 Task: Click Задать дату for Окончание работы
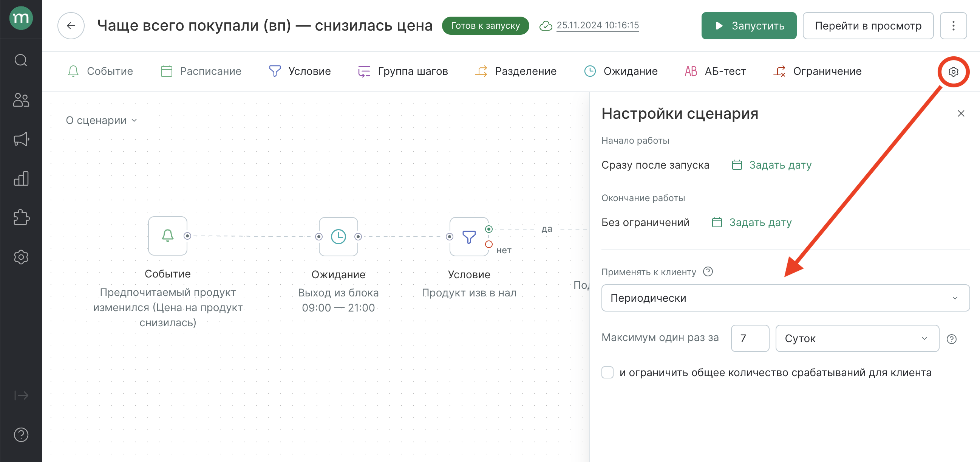pyautogui.click(x=751, y=222)
